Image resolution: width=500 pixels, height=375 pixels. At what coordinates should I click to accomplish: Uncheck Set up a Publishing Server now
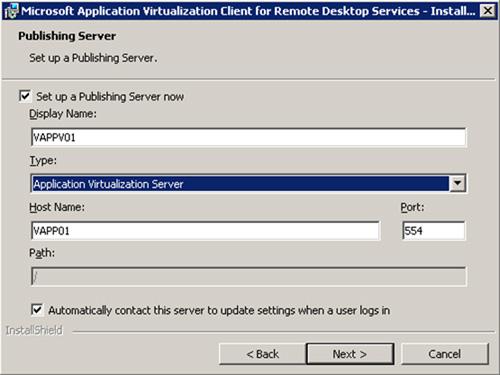click(25, 96)
